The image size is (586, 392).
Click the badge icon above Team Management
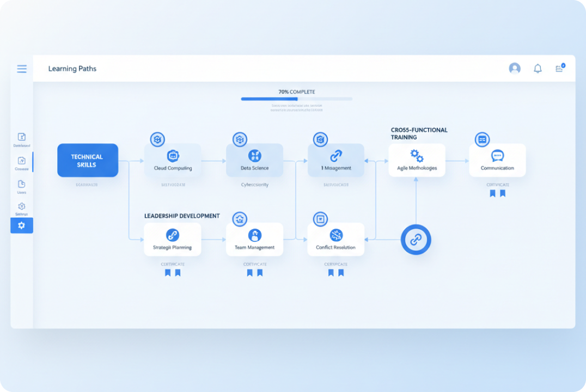[x=240, y=219]
